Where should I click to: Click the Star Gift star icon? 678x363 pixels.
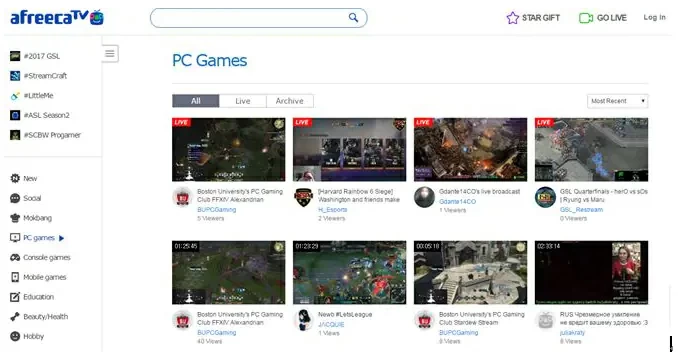coord(512,18)
